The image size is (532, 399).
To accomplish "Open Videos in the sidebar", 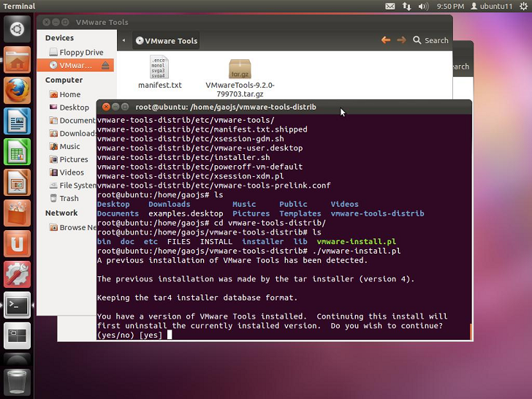I will pyautogui.click(x=66, y=172).
